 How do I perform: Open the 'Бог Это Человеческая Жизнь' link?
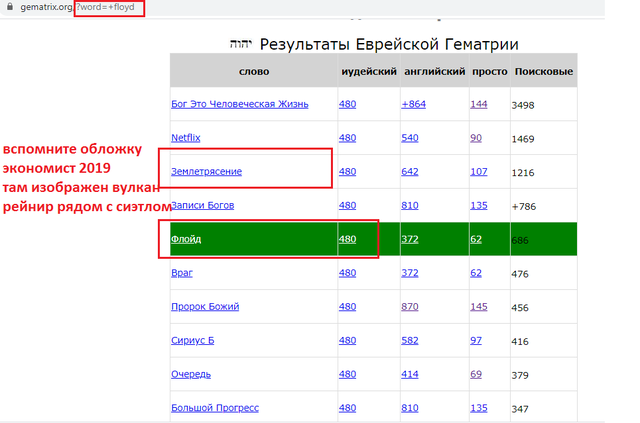(x=240, y=104)
